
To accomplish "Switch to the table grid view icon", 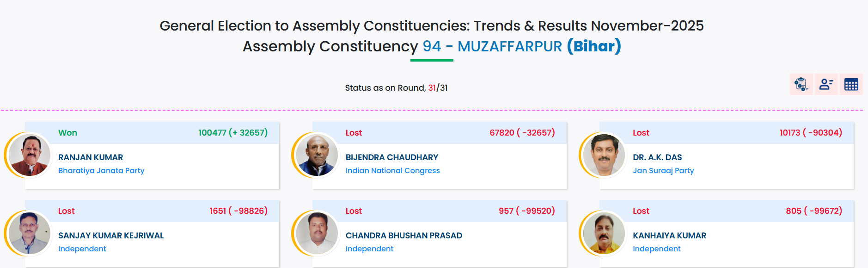I will click(851, 84).
